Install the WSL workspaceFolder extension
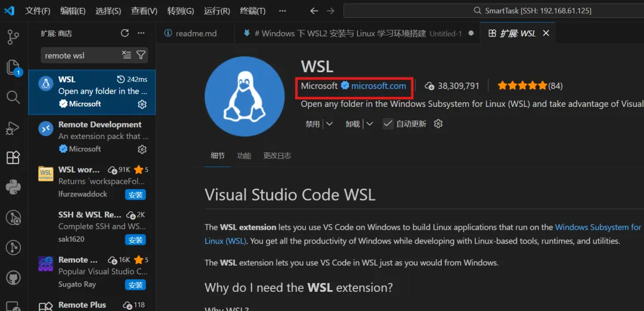 (135, 195)
